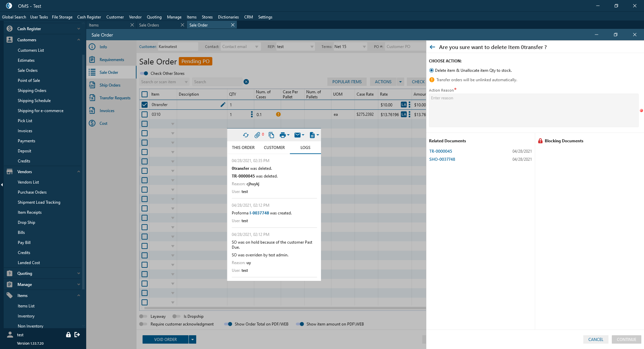
Task: Click the copy document icon
Action: click(271, 135)
